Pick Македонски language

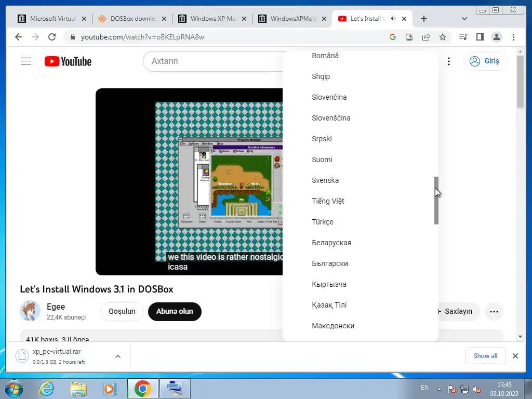click(x=361, y=326)
